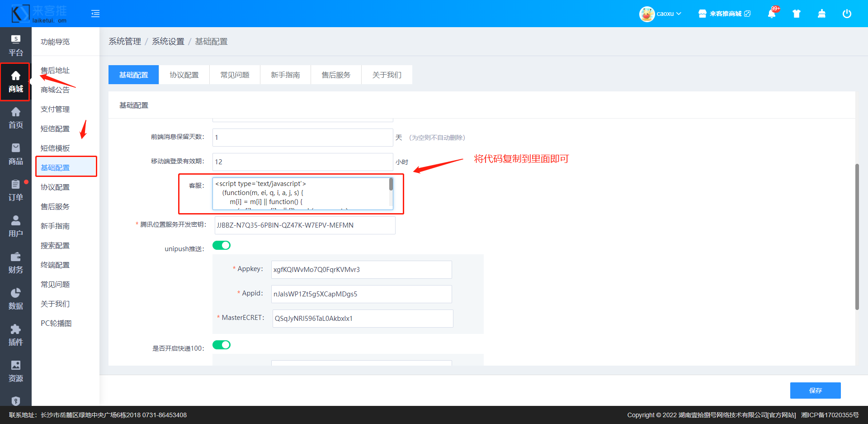Click the 湘ICP备17020355号 footer link
Screen dimensions: 868x424
830,415
